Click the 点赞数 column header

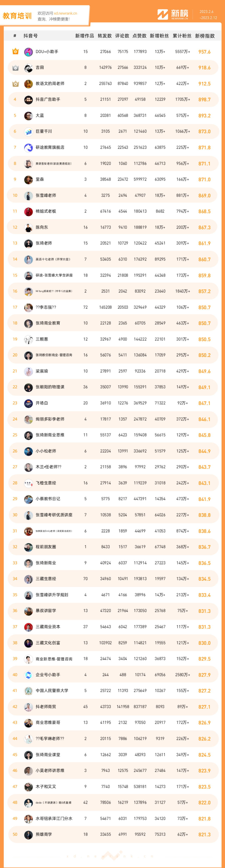[139, 36]
